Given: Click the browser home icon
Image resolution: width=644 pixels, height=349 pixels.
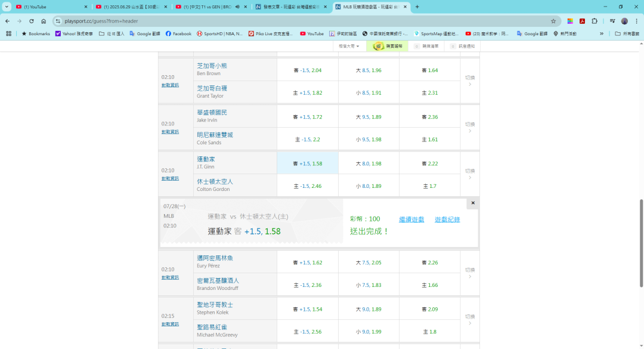Looking at the screenshot, I should tap(44, 21).
